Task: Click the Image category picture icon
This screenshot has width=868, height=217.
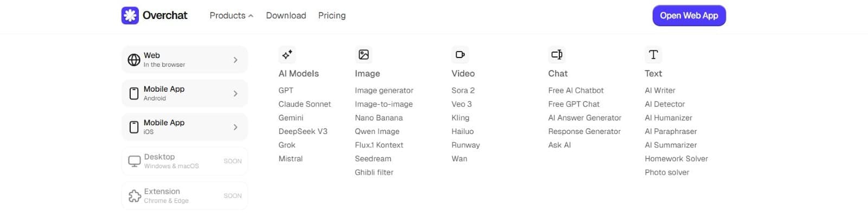Action: pos(363,54)
